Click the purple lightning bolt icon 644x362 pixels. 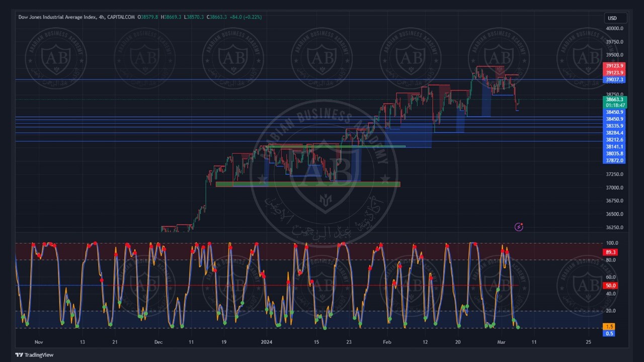(519, 227)
